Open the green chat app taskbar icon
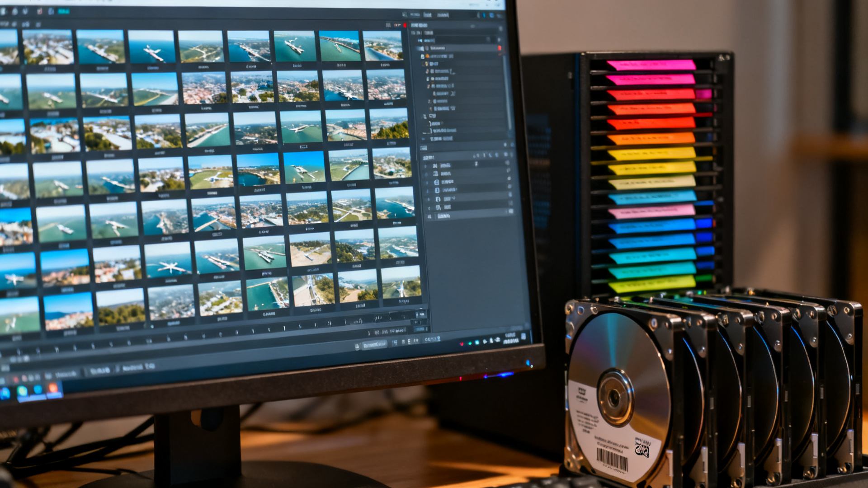Image resolution: width=868 pixels, height=488 pixels. 22,391
